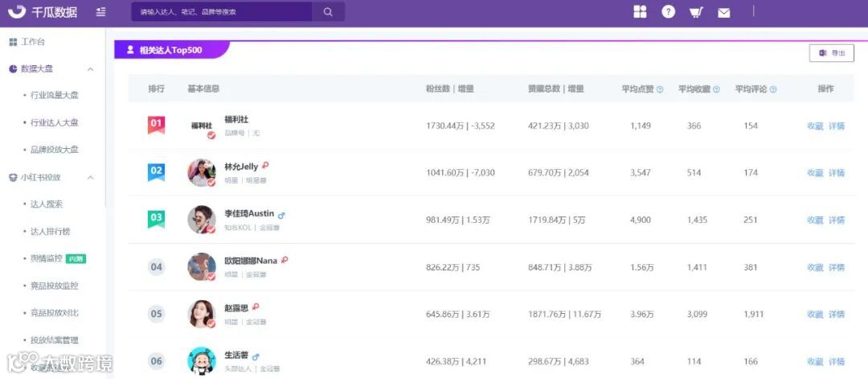Click the person icon in 相关达人Top500 header
Screen dimensions: 868x379
point(130,50)
